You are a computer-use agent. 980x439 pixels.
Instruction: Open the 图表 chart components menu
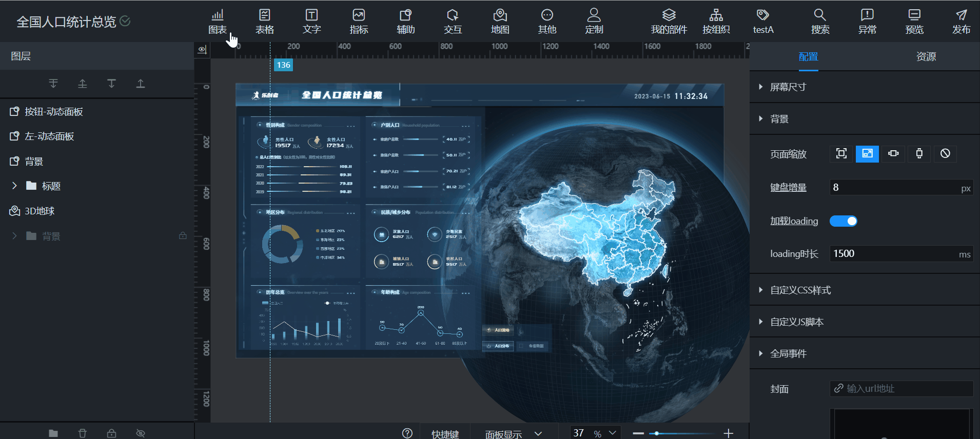[x=218, y=21]
